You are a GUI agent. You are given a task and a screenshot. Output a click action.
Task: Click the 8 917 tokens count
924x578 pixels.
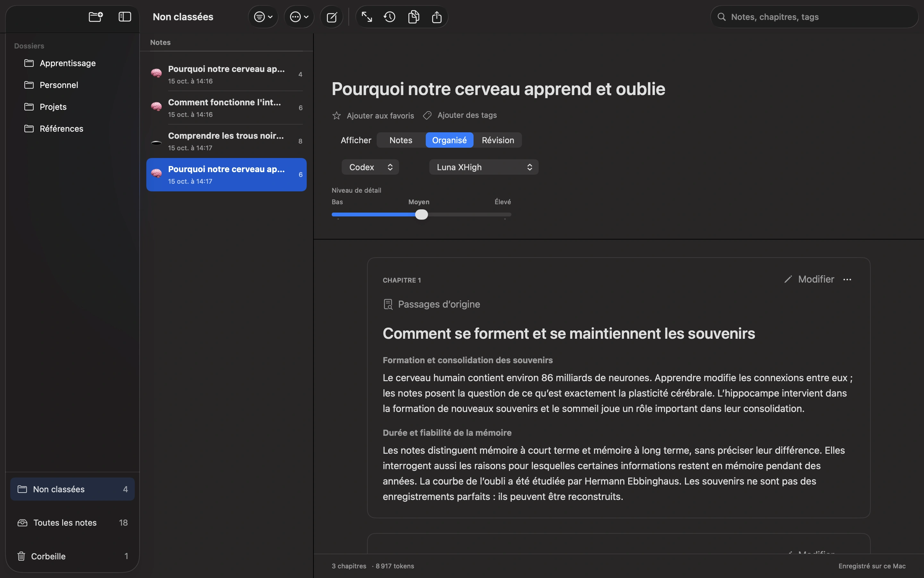[x=395, y=566]
